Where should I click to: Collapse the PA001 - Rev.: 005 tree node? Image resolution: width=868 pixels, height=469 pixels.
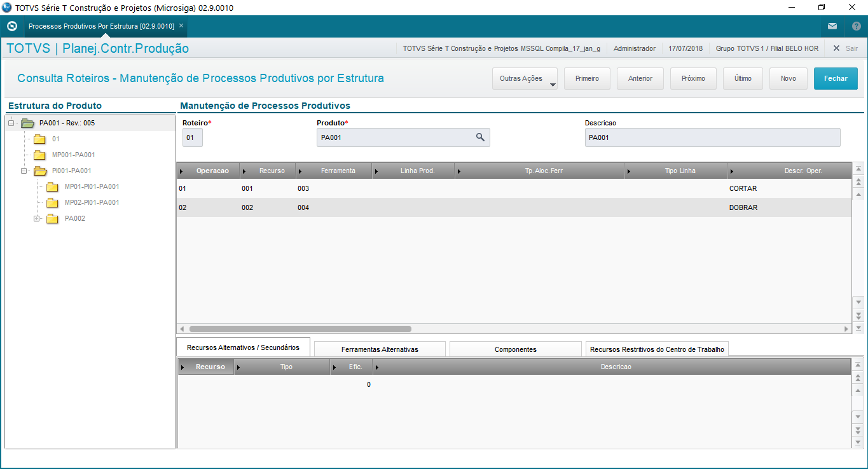point(11,123)
